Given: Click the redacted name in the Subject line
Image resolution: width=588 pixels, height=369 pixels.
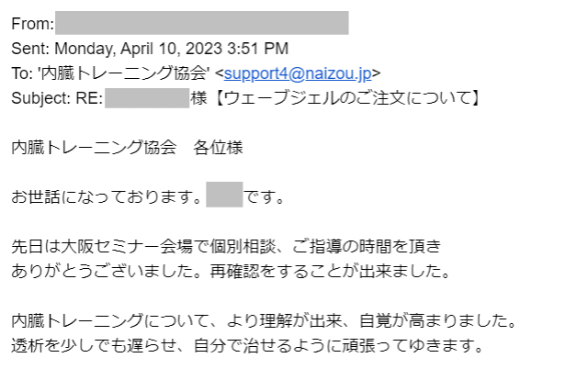Looking at the screenshot, I should (147, 98).
